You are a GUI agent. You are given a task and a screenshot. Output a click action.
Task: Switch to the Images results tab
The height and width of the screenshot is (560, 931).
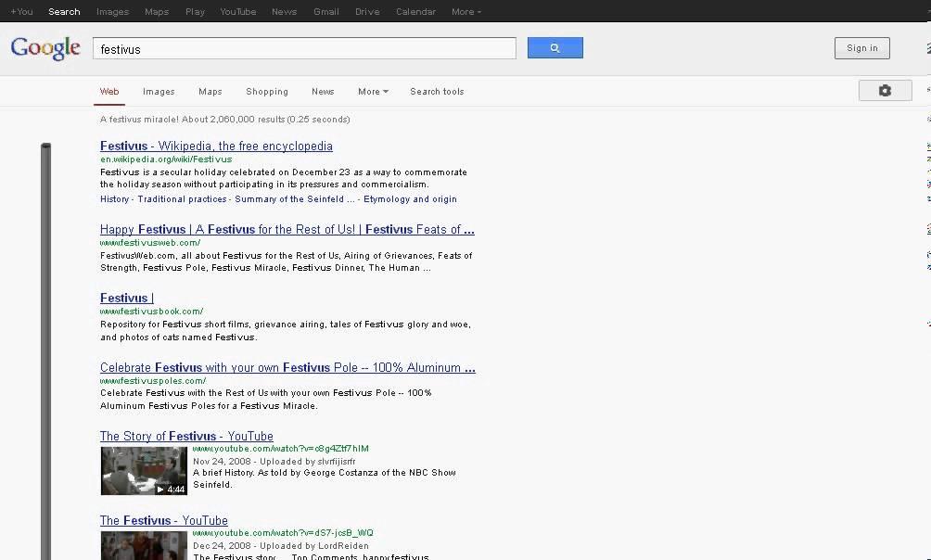pyautogui.click(x=159, y=92)
